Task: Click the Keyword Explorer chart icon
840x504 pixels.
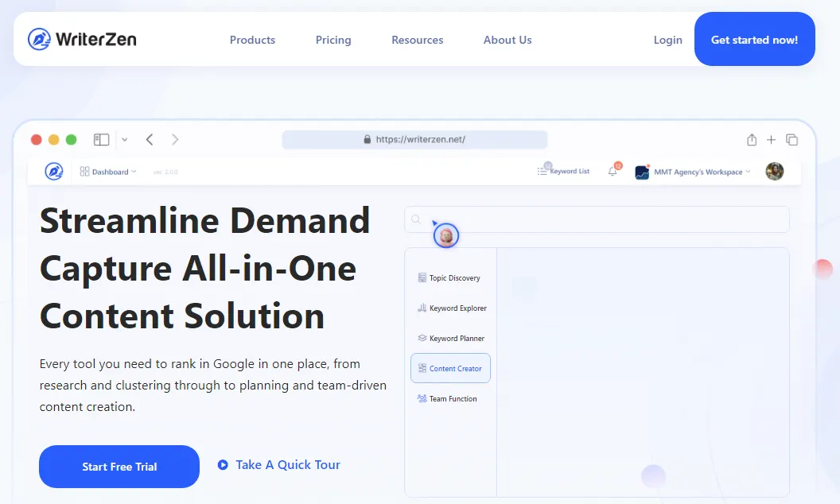Action: pos(422,308)
